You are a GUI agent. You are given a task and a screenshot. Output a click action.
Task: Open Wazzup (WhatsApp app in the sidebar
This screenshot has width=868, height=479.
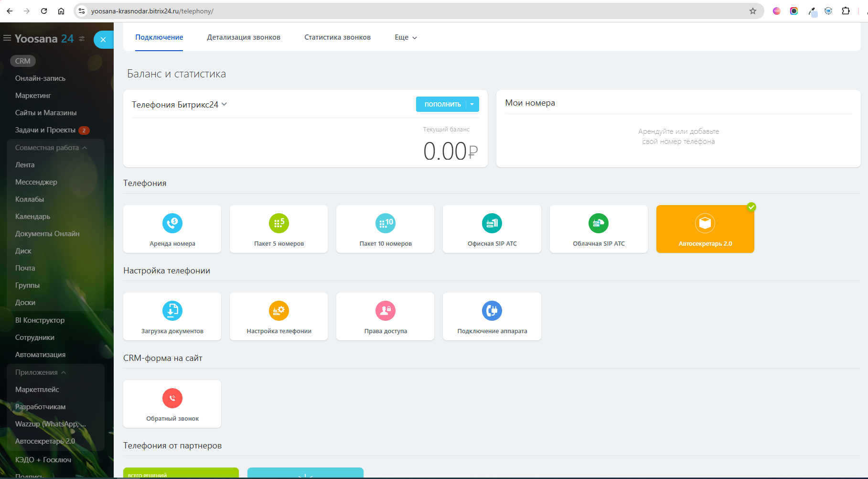[x=51, y=424]
